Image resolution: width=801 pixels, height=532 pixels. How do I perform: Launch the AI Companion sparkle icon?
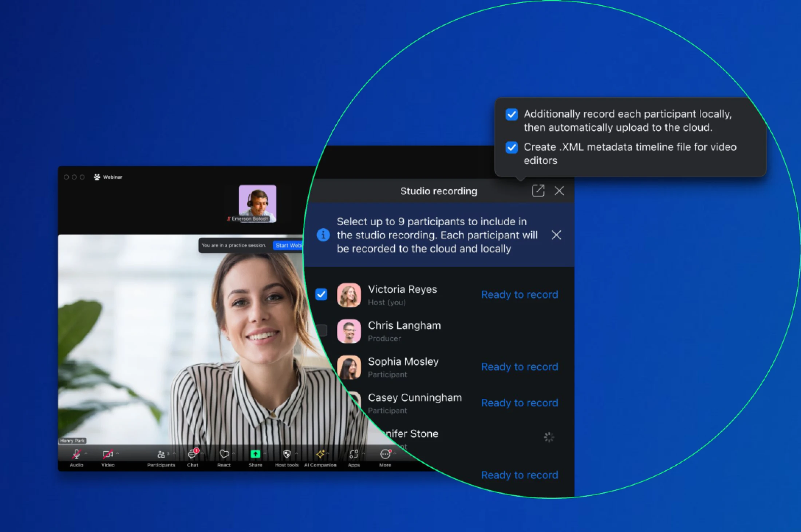point(320,454)
